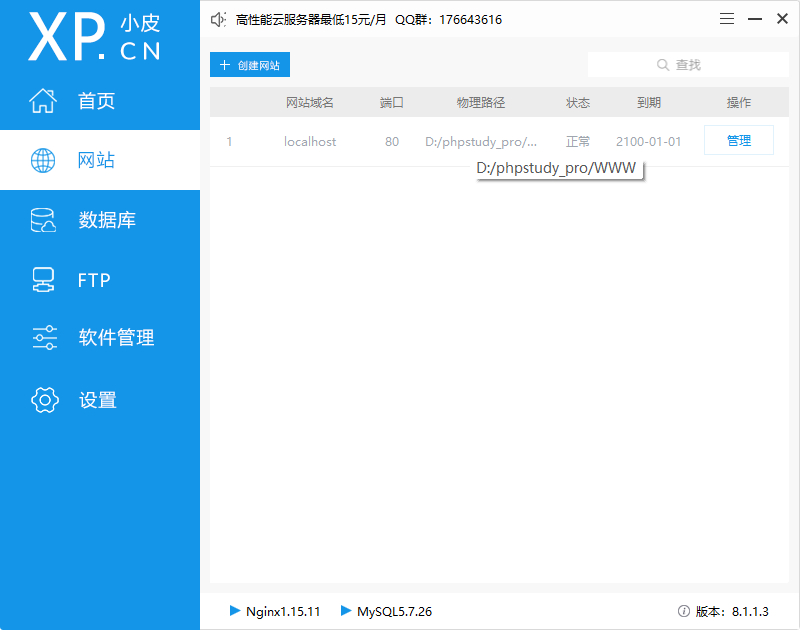Image resolution: width=800 pixels, height=630 pixels.
Task: Click the database icon in the sidebar
Action: pyautogui.click(x=43, y=220)
